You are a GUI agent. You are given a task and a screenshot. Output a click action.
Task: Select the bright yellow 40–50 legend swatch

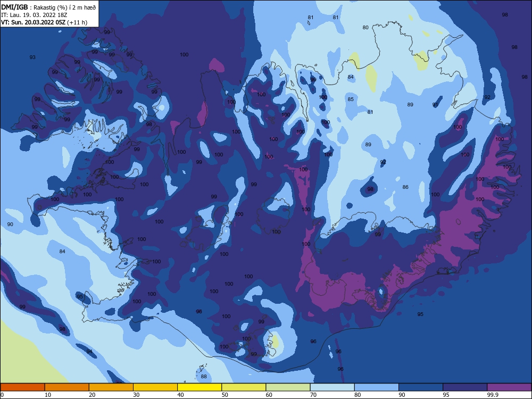199,387
